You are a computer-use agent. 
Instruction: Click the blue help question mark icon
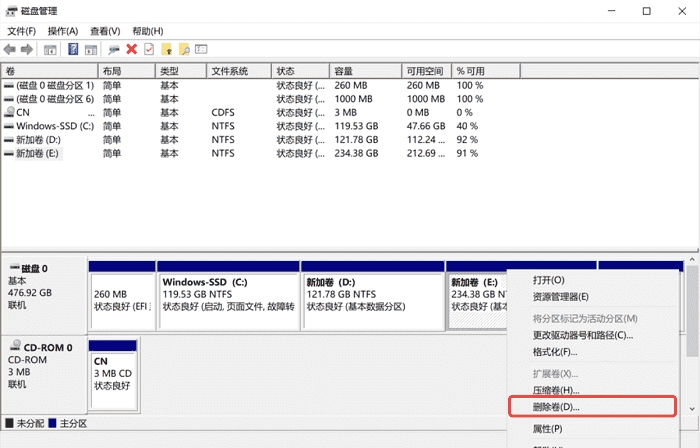pyautogui.click(x=73, y=49)
